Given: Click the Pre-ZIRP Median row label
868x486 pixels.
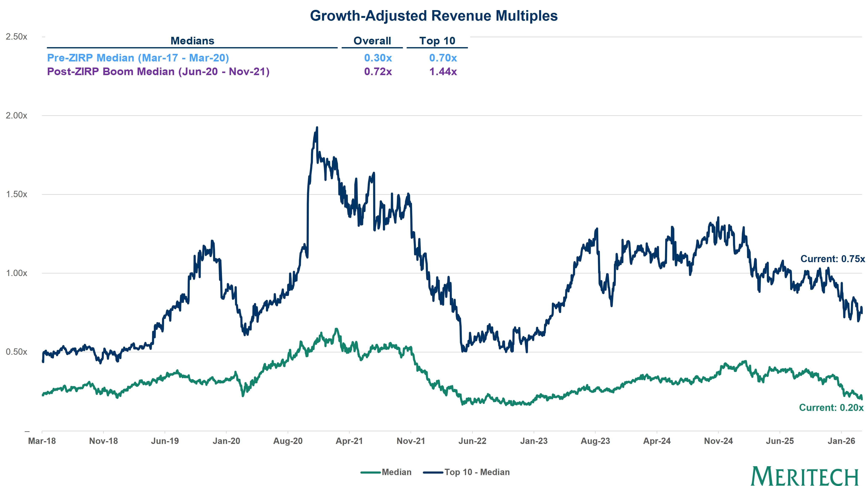Looking at the screenshot, I should (x=138, y=58).
